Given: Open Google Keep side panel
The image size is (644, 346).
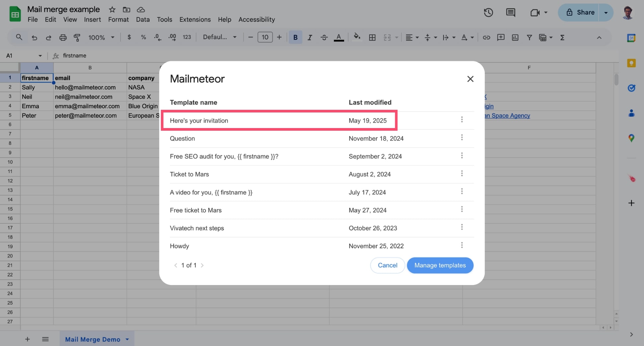Looking at the screenshot, I should click(631, 63).
